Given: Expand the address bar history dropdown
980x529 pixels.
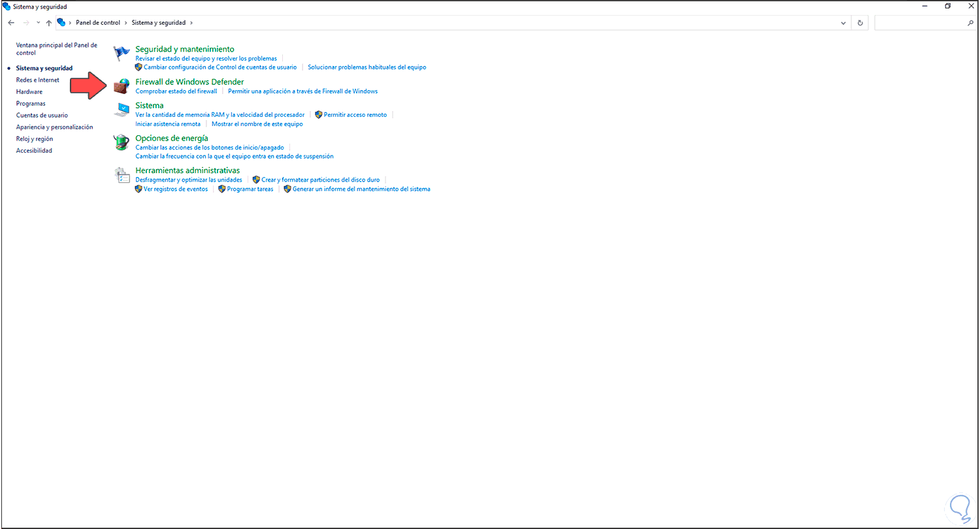Looking at the screenshot, I should click(843, 23).
